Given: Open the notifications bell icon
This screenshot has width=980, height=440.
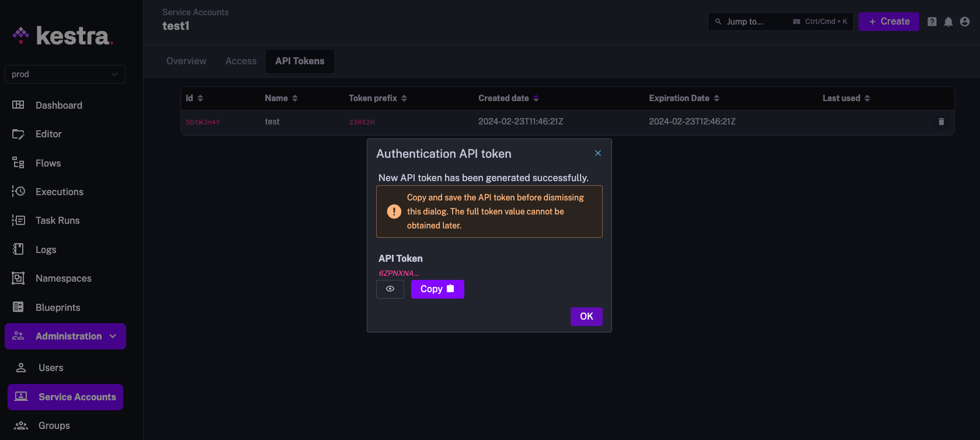Looking at the screenshot, I should click(x=948, y=22).
